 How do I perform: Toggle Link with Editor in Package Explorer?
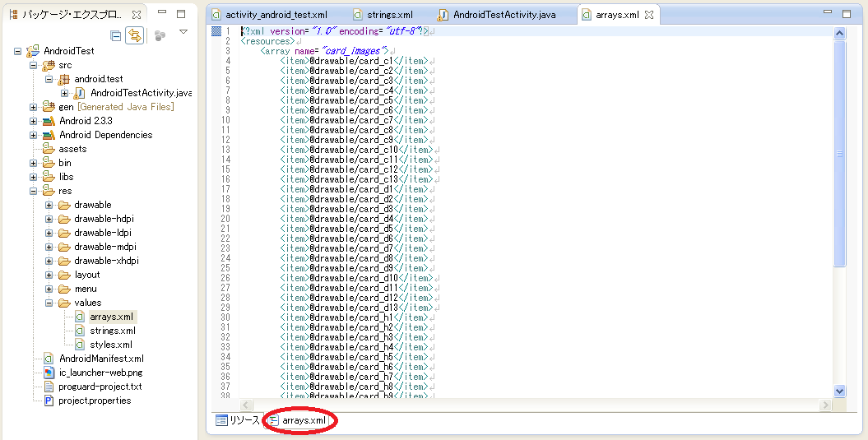[135, 35]
